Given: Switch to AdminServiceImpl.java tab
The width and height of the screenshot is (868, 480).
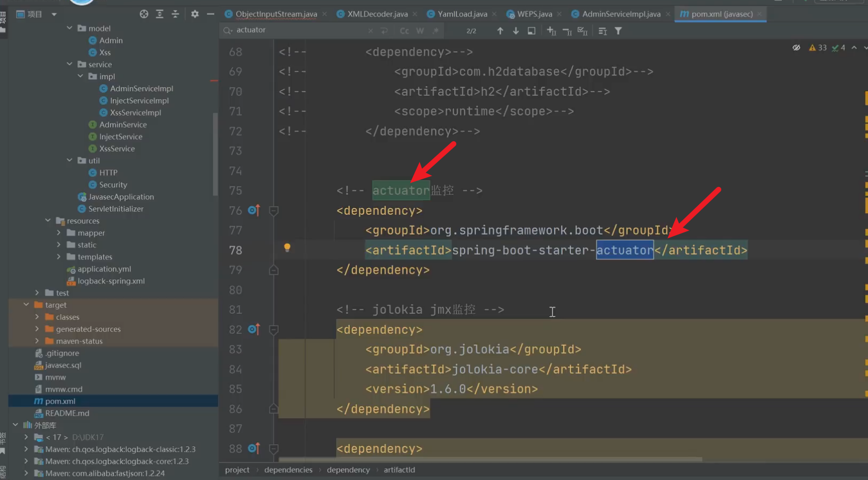Looking at the screenshot, I should pos(621,14).
